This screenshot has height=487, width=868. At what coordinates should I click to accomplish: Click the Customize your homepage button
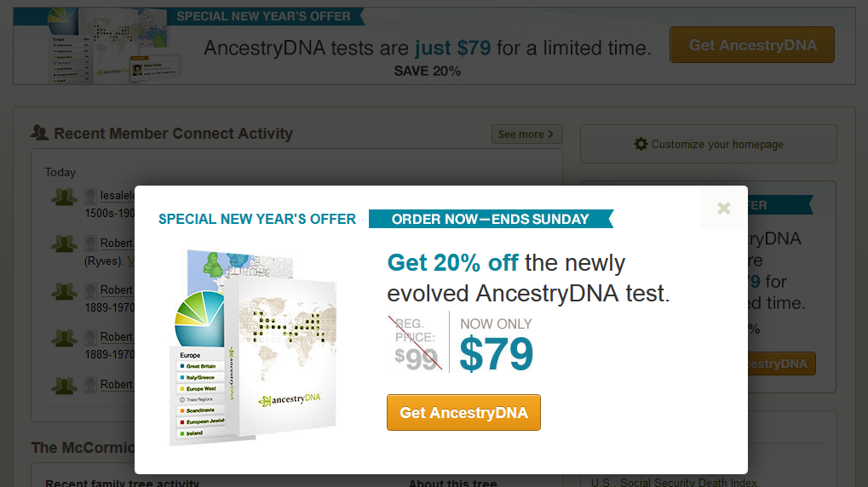pos(708,144)
